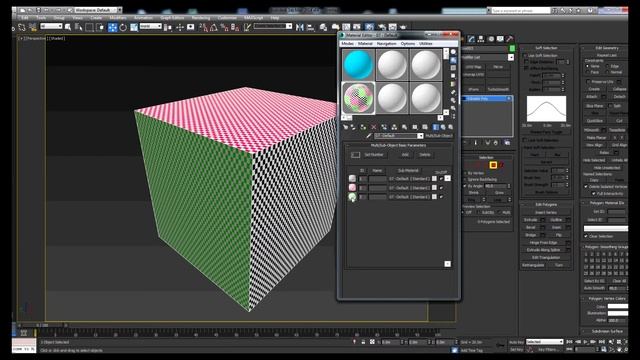Collapse the Edit Polygons rollout header
Image resolution: width=640 pixels, height=360 pixels.
pos(546,204)
